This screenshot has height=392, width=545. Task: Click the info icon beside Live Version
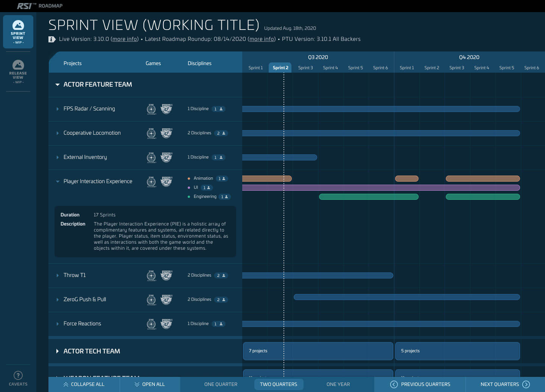click(52, 39)
